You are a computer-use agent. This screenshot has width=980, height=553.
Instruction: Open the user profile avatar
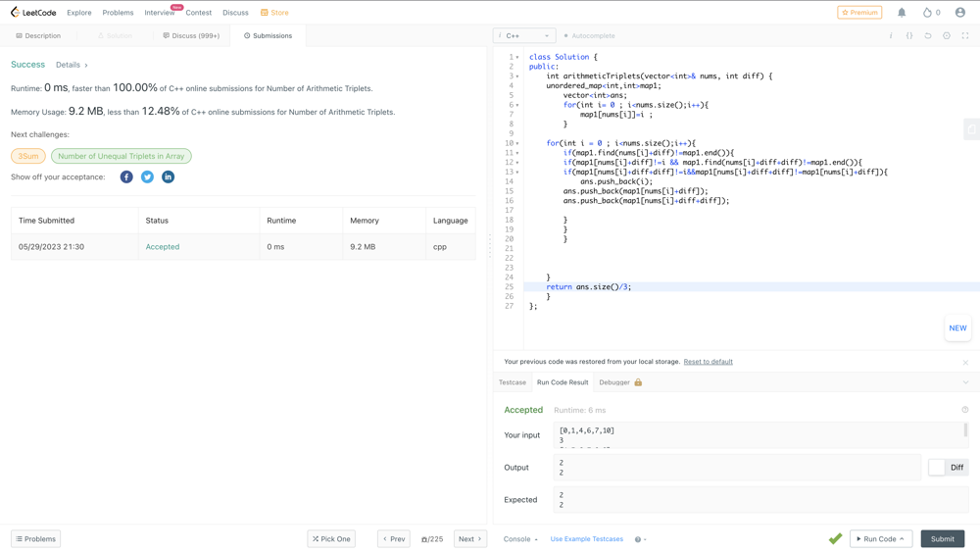959,13
